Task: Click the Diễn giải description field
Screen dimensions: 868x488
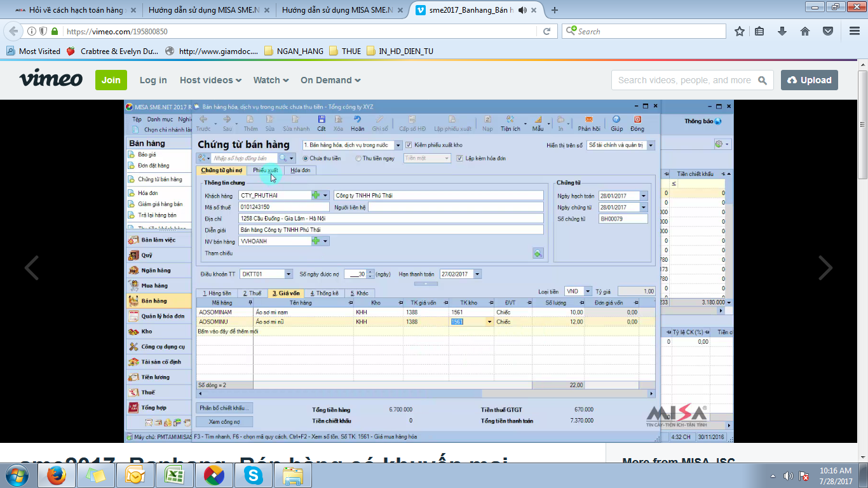Action: click(391, 230)
